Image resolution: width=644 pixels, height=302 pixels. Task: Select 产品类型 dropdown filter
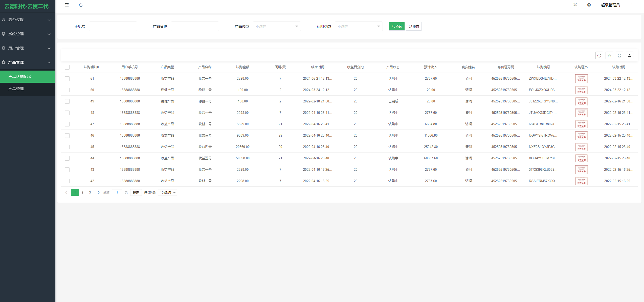276,26
